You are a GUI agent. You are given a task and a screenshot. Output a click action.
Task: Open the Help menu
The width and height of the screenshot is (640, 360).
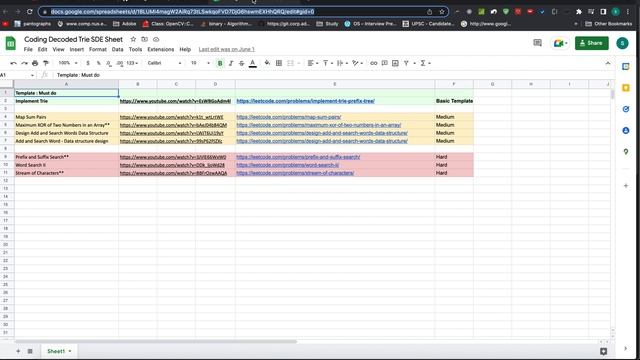[x=185, y=49]
